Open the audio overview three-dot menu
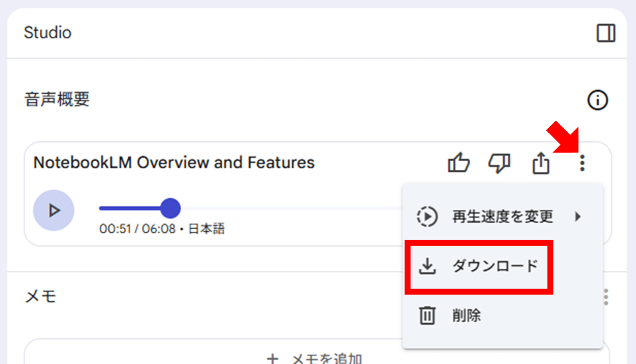Screen dimensions: 636x364 click(582, 163)
